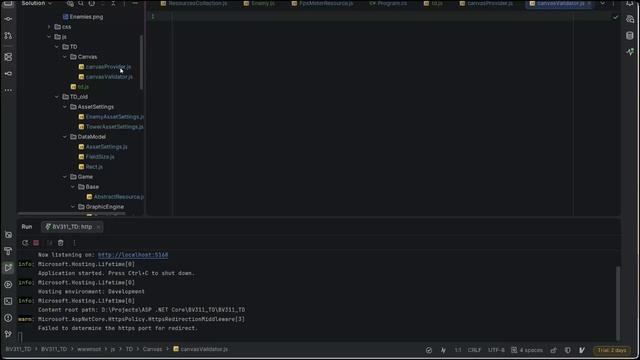Open the Debug tool window icon
This screenshot has height=360, width=640.
(8, 284)
